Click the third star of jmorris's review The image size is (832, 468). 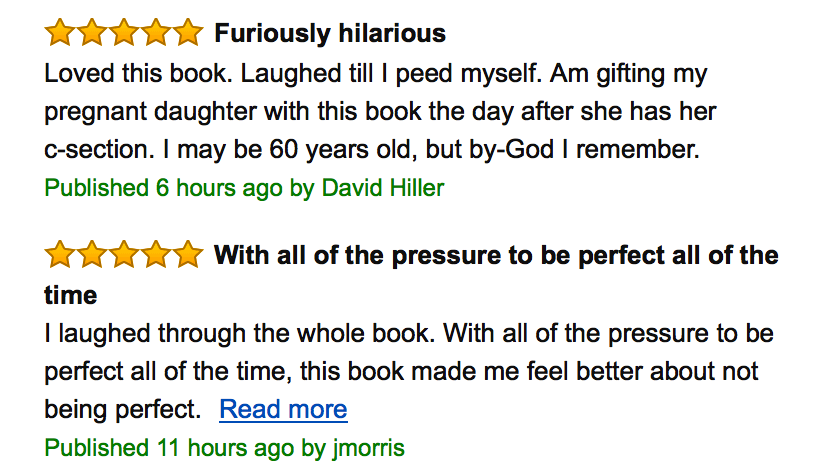[124, 255]
